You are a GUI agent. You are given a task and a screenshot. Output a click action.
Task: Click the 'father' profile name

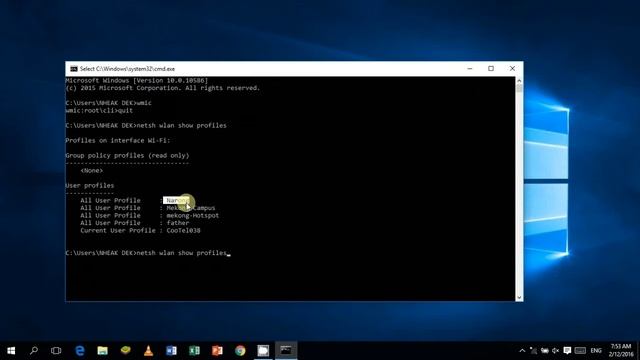pos(178,223)
